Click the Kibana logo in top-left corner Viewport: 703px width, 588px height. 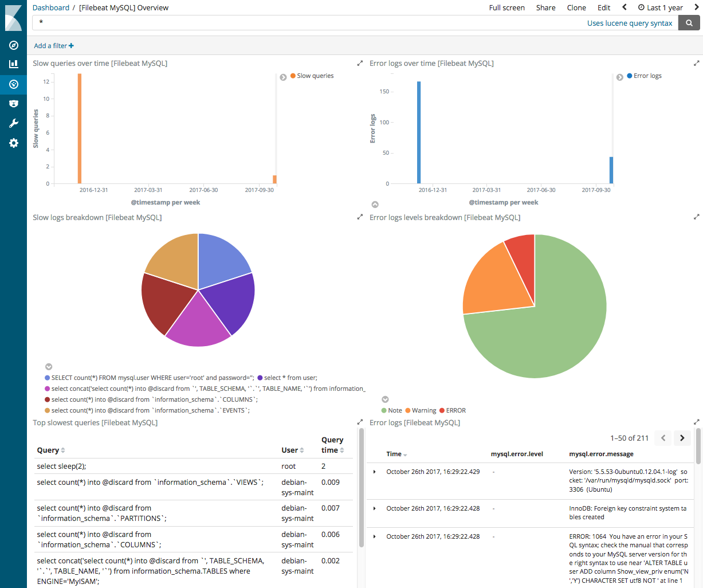click(x=13, y=17)
